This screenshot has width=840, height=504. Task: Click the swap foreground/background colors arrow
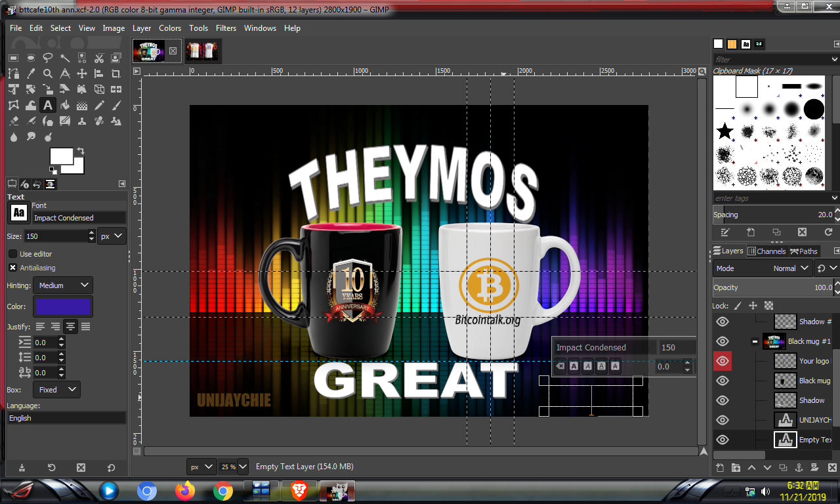pos(80,150)
